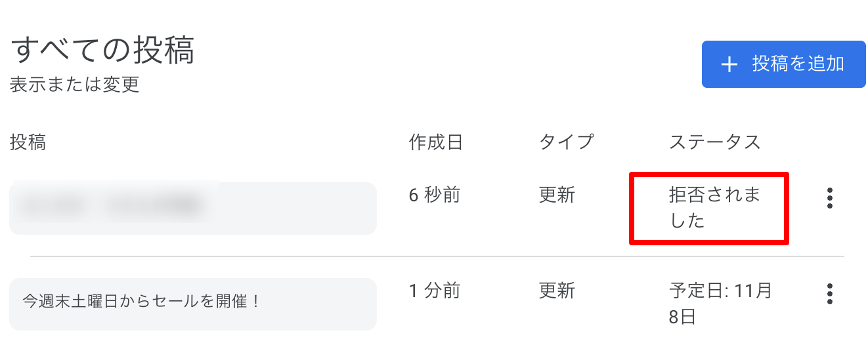Viewport: 868px width, 341px height.
Task: Click the horizontal divider between the two posts
Action: [x=437, y=256]
